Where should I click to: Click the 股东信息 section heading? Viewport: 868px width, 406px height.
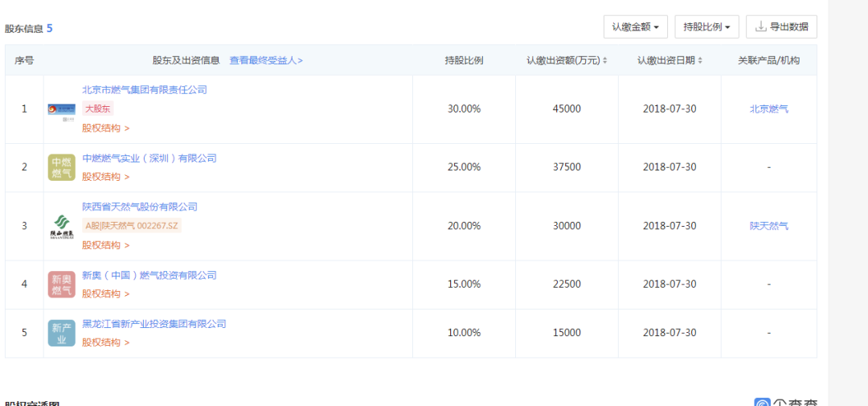[24, 29]
